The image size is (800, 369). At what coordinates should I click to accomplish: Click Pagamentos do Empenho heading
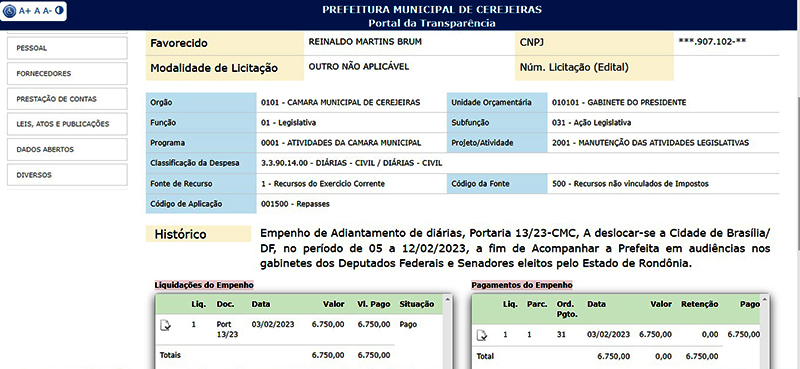522,285
